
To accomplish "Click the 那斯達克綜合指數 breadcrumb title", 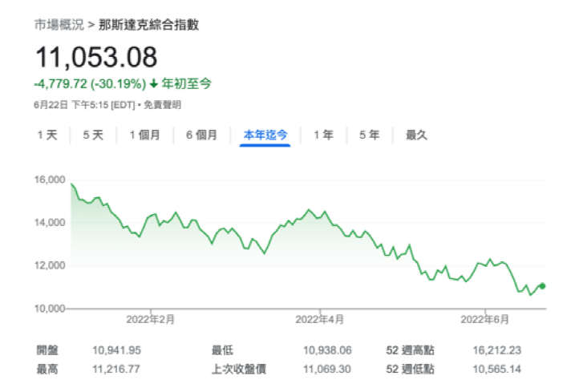I will click(x=148, y=25).
